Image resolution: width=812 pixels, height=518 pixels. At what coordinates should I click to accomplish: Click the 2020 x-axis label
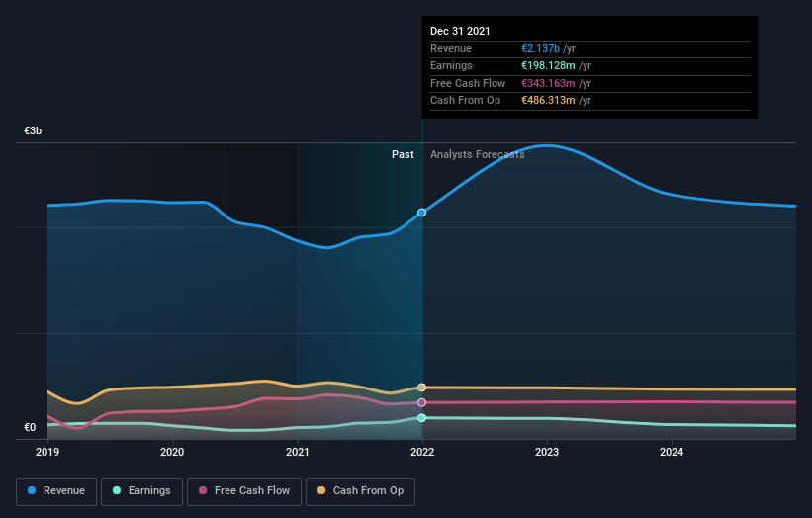[x=172, y=453]
